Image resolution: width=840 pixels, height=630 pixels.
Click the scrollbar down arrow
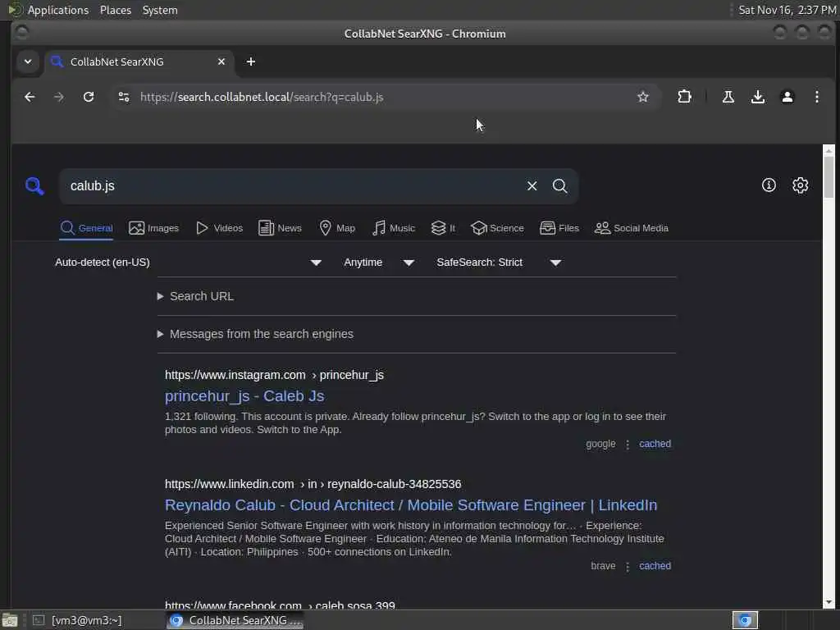point(829,602)
